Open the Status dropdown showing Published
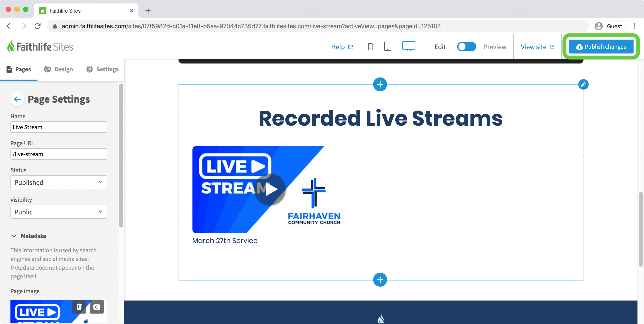Image resolution: width=644 pixels, height=324 pixels. coord(59,182)
